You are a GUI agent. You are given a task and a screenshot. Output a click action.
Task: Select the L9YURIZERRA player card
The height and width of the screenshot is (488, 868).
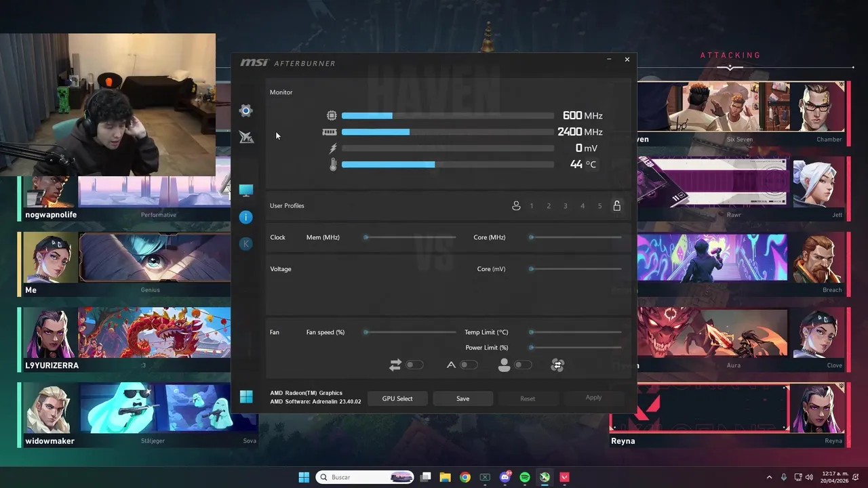(125, 340)
